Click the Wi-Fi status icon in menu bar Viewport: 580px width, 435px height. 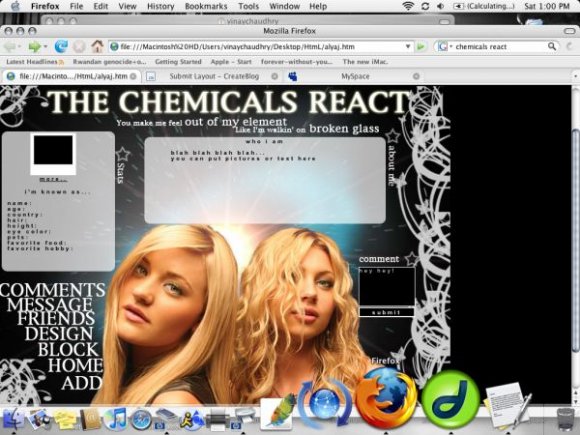coord(408,6)
